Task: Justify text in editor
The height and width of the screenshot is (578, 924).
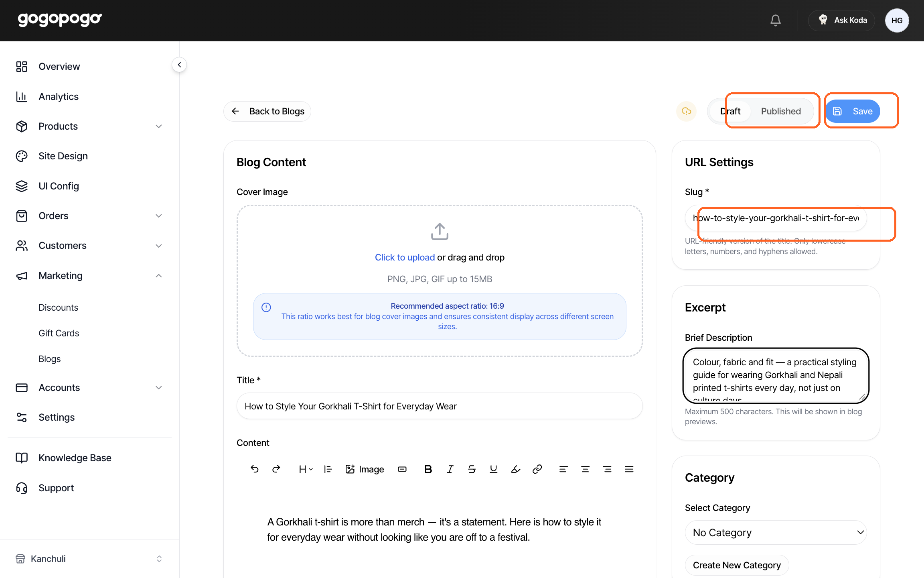Action: click(629, 469)
